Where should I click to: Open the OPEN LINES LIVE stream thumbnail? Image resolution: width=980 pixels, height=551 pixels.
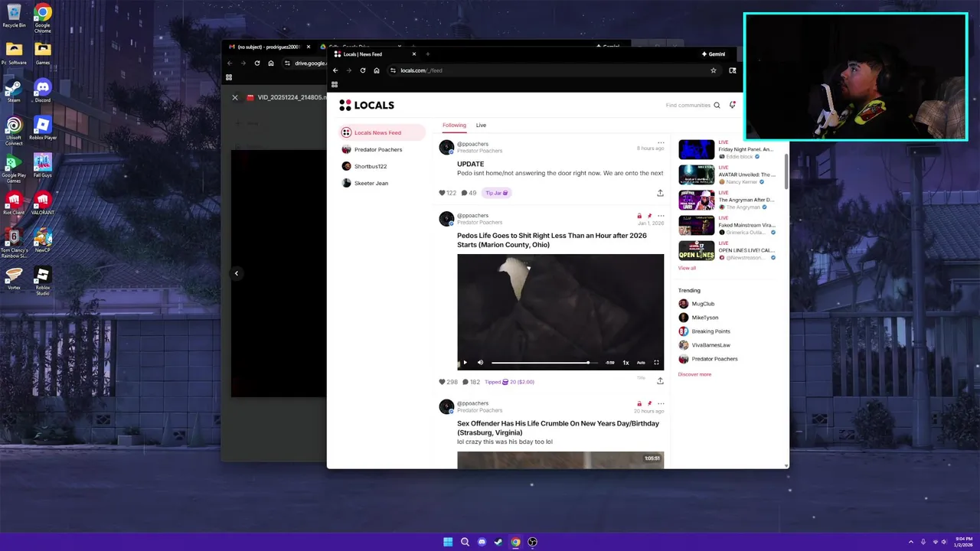pos(696,250)
